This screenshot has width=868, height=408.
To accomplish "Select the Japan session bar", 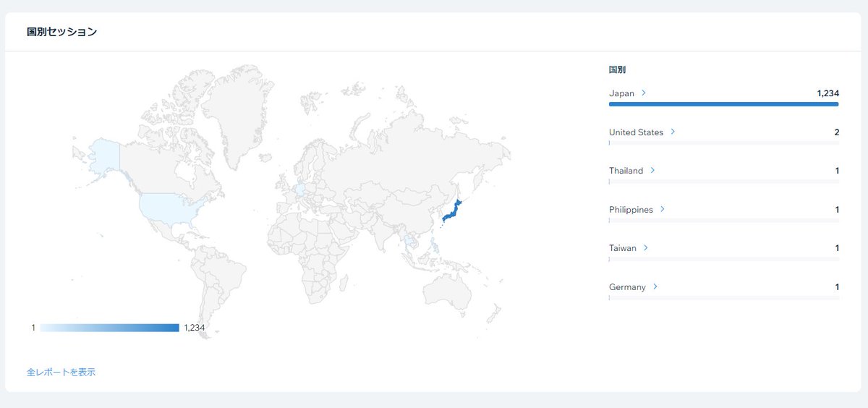I will coord(724,104).
